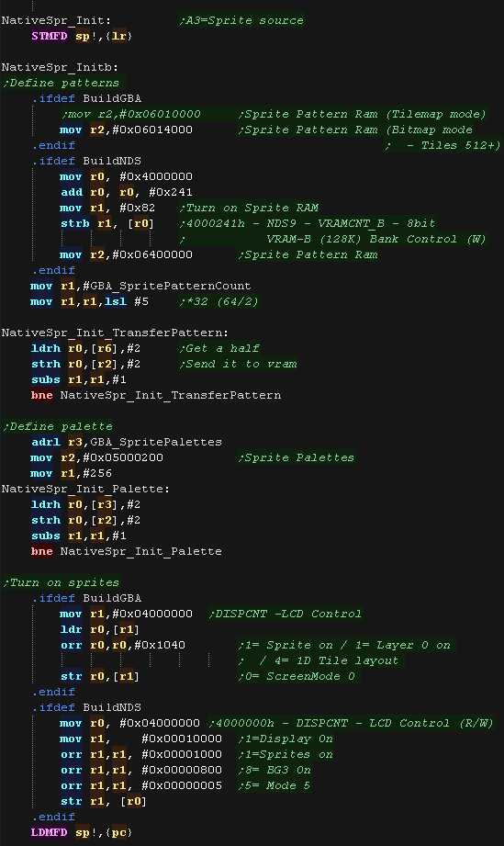Image resolution: width=504 pixels, height=846 pixels.
Task: Click the add r0, r0, #0x241 line
Action: 126,193
